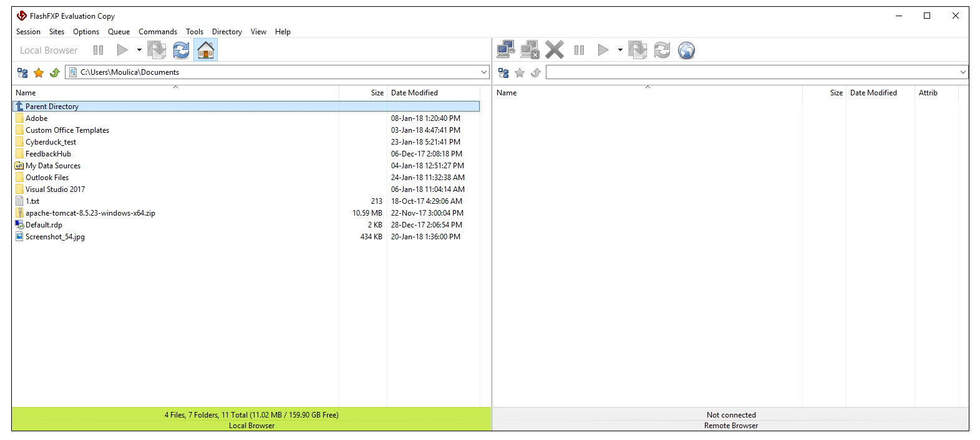Screen dimensions: 980x440
Task: Click the FlashFXP title bar app icon
Action: point(22,16)
